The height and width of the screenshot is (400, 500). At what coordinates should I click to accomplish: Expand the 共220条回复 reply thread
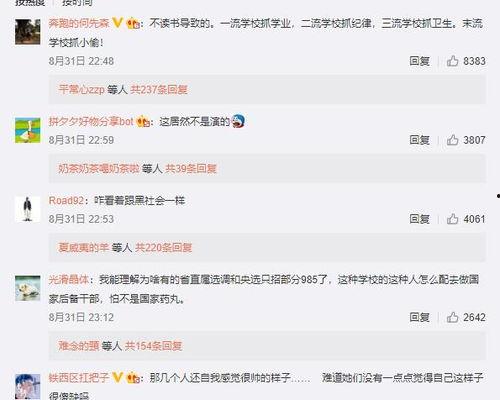(x=164, y=247)
